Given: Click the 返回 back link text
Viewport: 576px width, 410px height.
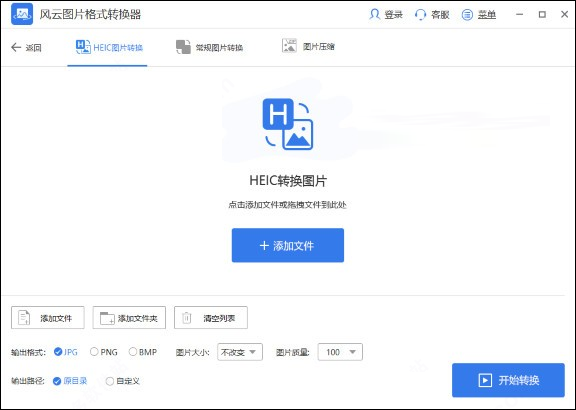Looking at the screenshot, I should [x=33, y=47].
